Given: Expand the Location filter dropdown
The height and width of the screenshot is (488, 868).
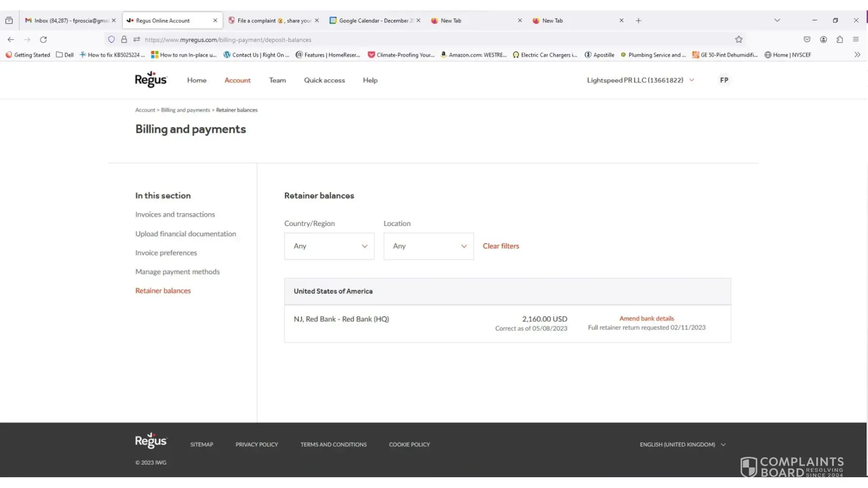Looking at the screenshot, I should 428,246.
